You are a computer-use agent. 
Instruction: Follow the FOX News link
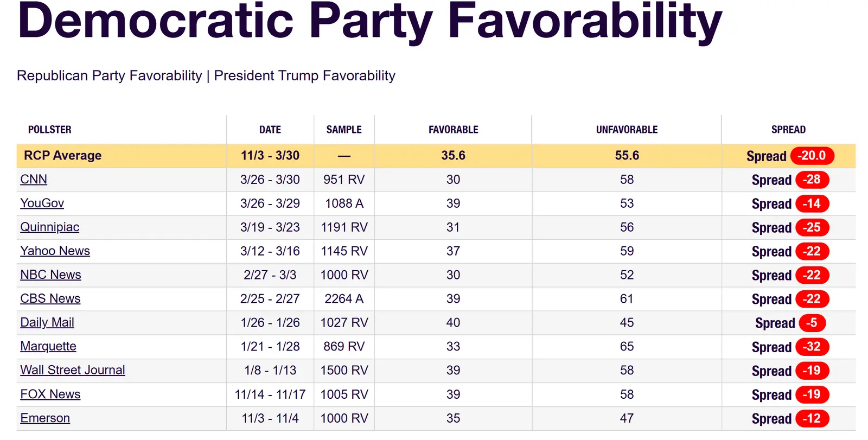pyautogui.click(x=50, y=394)
